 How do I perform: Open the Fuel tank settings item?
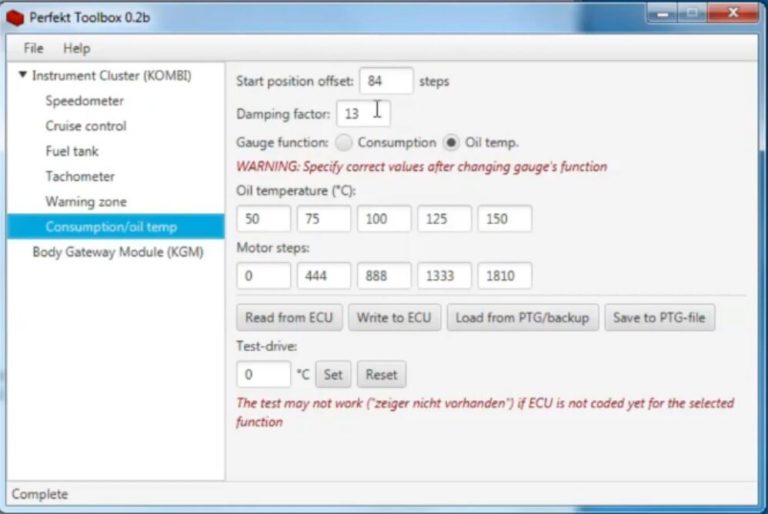(72, 151)
